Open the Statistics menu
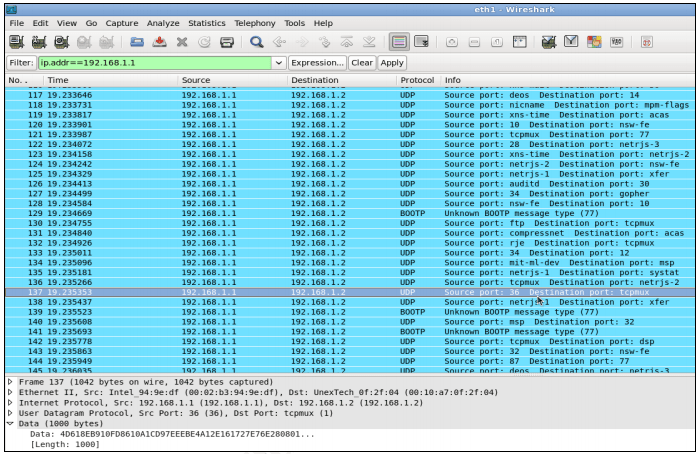The image size is (699, 454). click(206, 22)
